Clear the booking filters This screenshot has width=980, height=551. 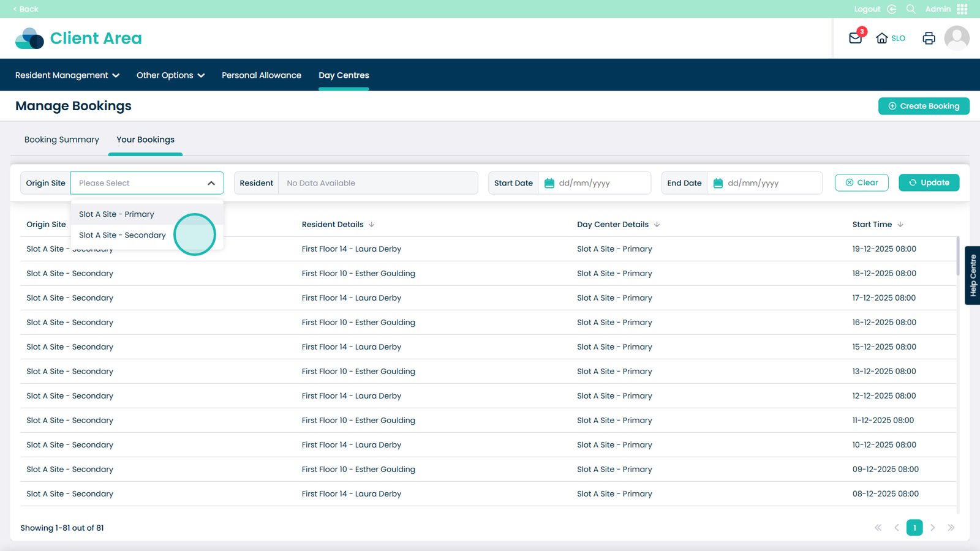tap(861, 182)
